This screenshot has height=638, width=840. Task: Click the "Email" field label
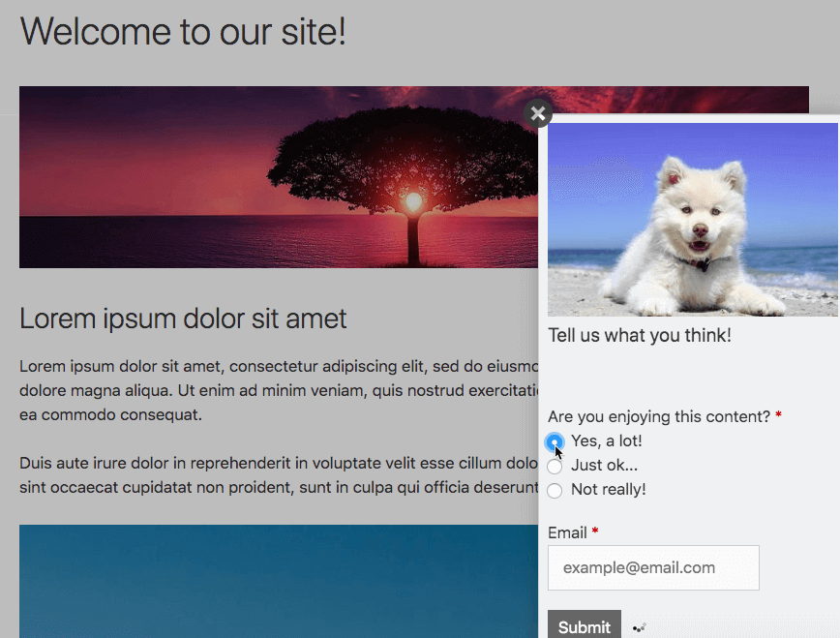point(567,532)
